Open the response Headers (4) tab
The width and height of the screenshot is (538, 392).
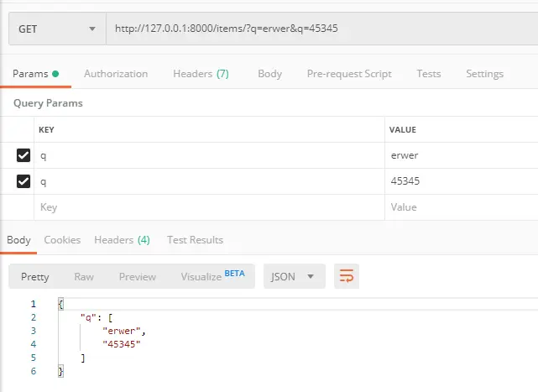pos(122,240)
